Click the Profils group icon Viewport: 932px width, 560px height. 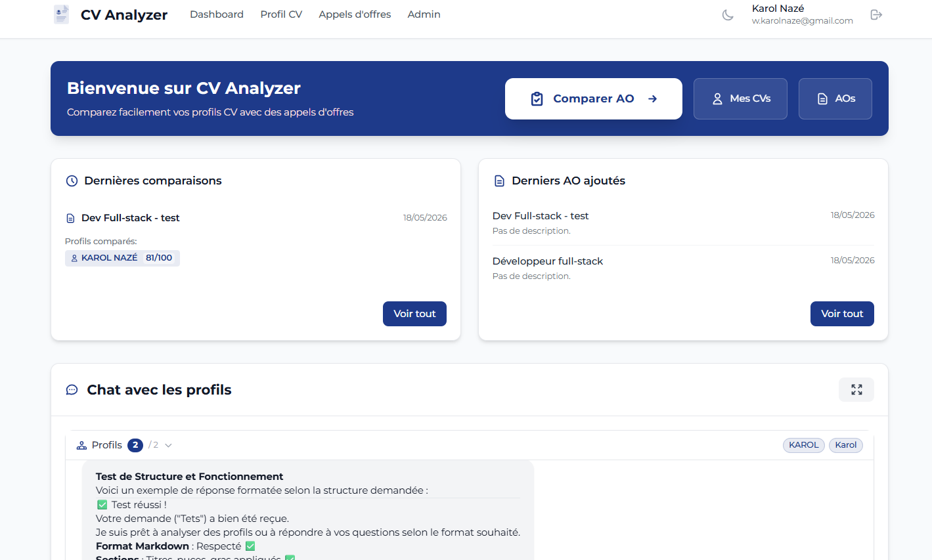pyautogui.click(x=81, y=445)
